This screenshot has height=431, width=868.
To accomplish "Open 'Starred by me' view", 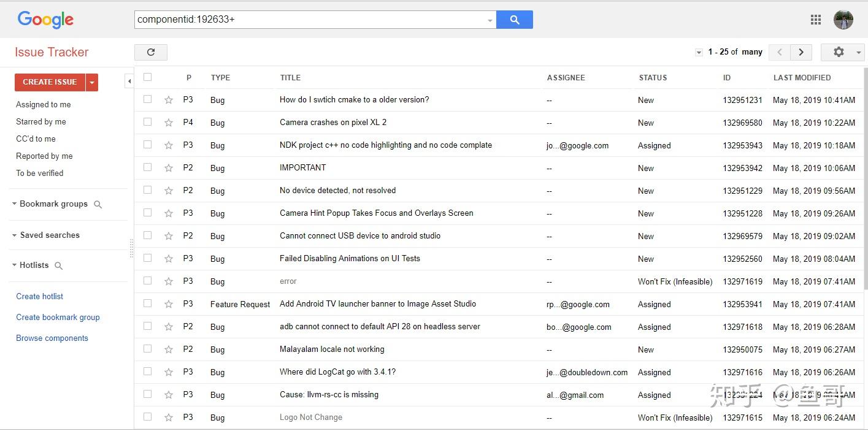I will click(40, 121).
